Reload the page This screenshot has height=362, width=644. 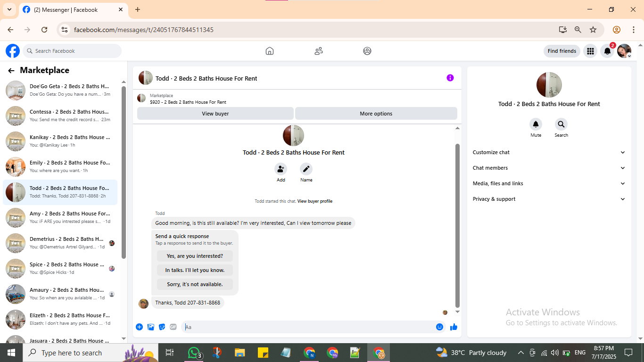(44, 30)
